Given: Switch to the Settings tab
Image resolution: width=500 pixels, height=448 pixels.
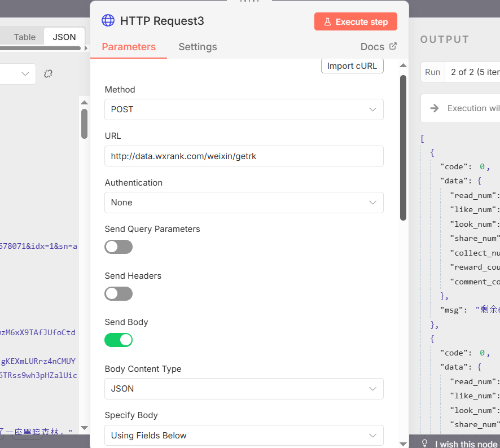Looking at the screenshot, I should point(198,47).
